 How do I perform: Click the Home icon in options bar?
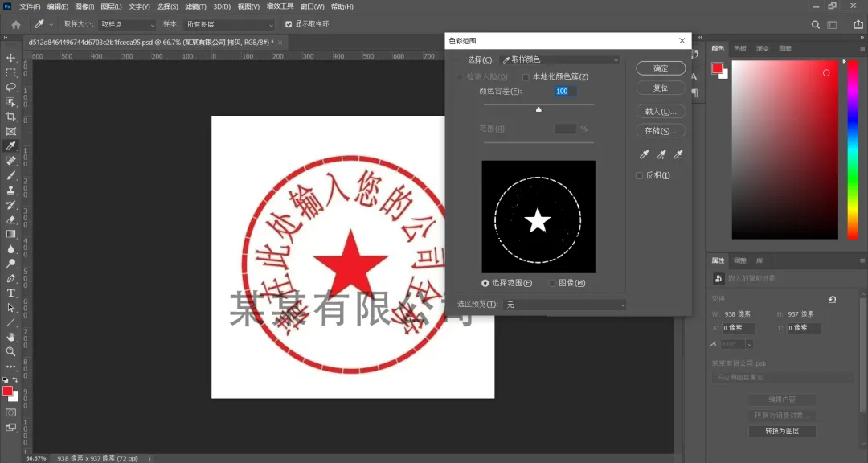click(x=16, y=24)
